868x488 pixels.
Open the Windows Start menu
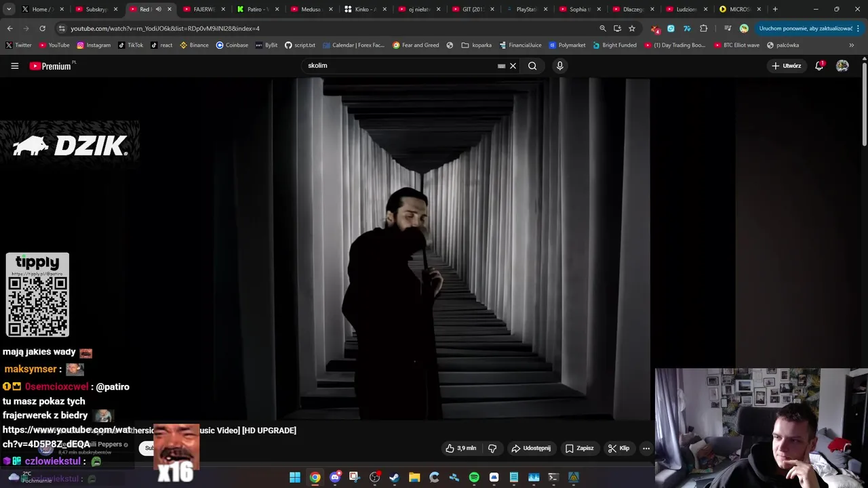point(295,478)
